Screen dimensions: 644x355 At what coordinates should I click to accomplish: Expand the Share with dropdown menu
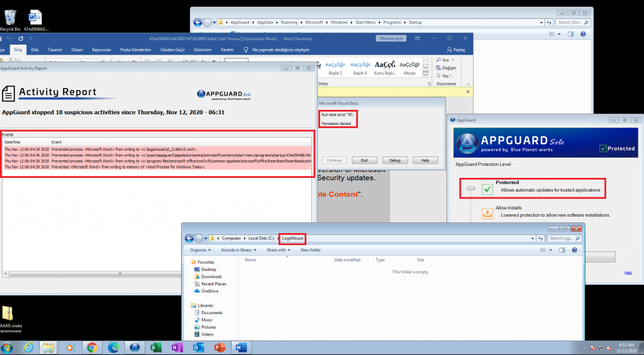(x=278, y=249)
